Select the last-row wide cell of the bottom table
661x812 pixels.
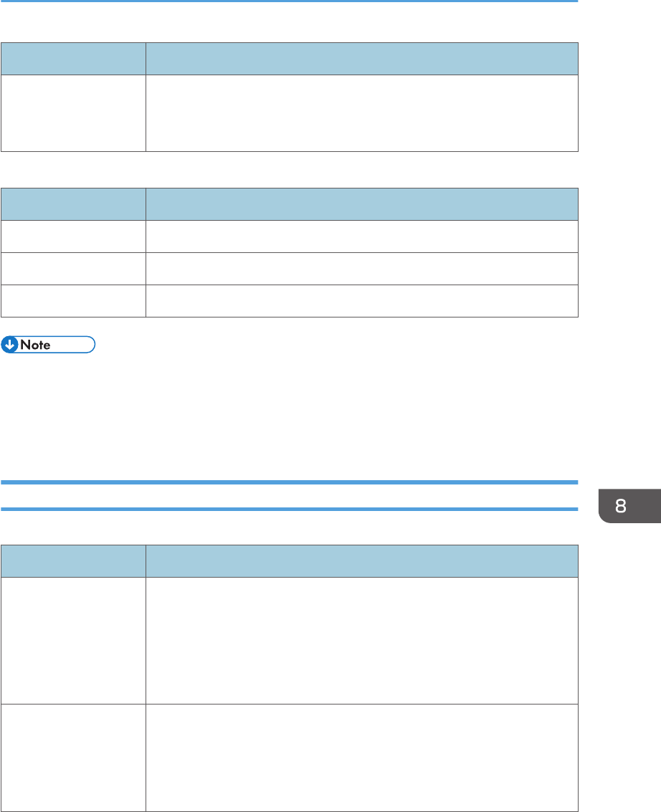point(361,758)
